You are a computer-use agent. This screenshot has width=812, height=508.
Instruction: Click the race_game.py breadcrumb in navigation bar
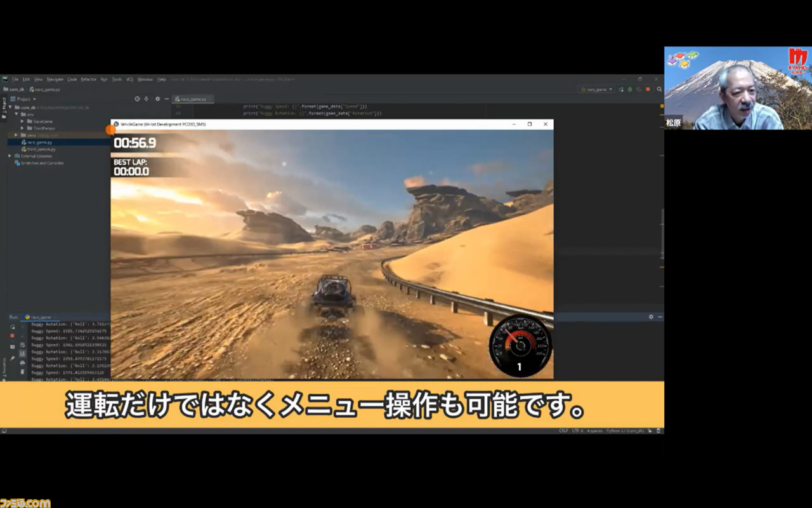point(46,90)
